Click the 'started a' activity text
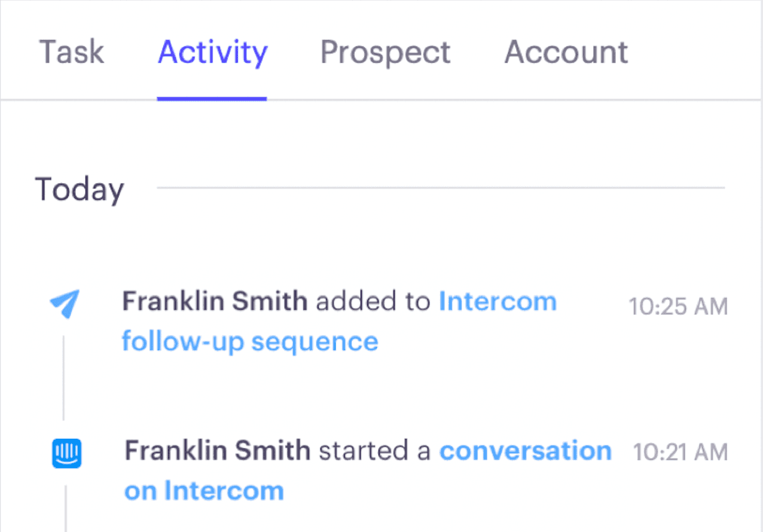Screen dimensions: 763x532 tap(374, 451)
